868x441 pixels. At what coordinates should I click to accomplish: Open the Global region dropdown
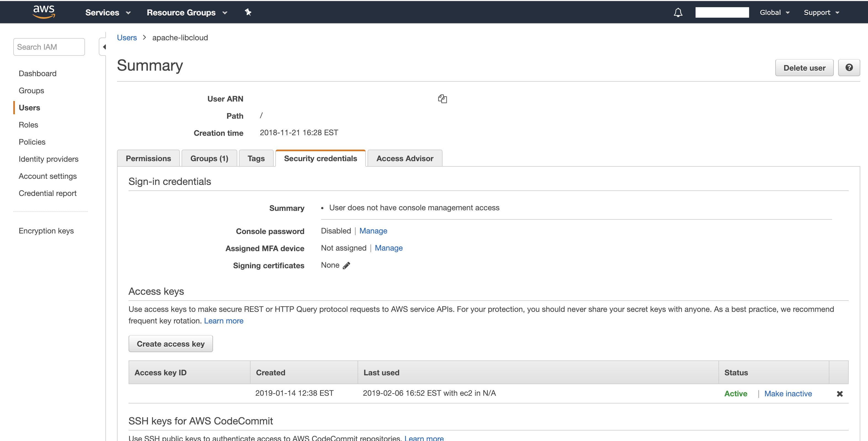pos(774,13)
